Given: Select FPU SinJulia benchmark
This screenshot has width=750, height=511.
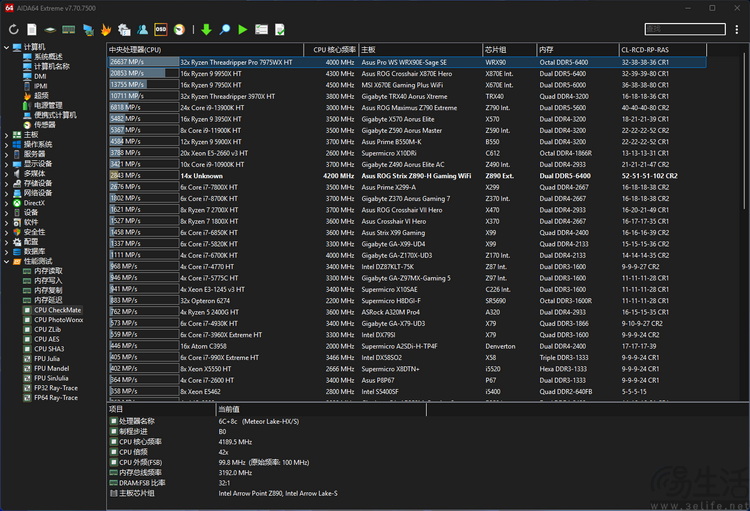Looking at the screenshot, I should pyautogui.click(x=51, y=378).
